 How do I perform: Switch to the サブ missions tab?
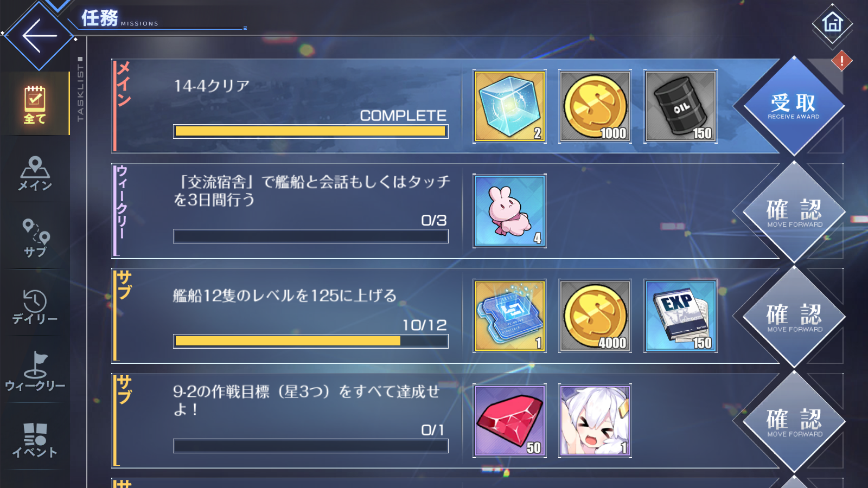[x=35, y=237]
